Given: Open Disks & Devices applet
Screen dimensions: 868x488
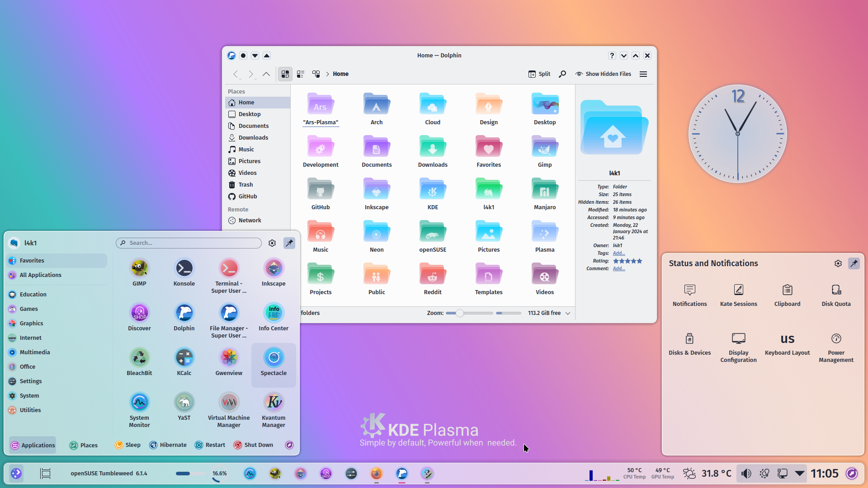Looking at the screenshot, I should coord(689,344).
